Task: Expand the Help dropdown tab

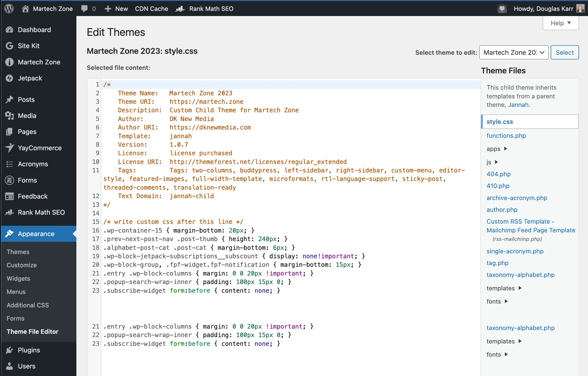Action: (560, 23)
